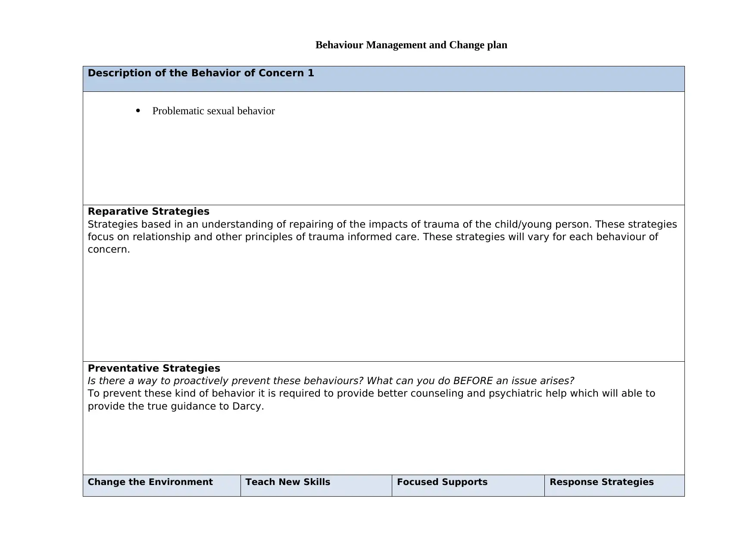Screen dimensions: 756x535
Task: Select heading 'Description of the Behavior of Concern 1'
Action: pyautogui.click(x=201, y=73)
